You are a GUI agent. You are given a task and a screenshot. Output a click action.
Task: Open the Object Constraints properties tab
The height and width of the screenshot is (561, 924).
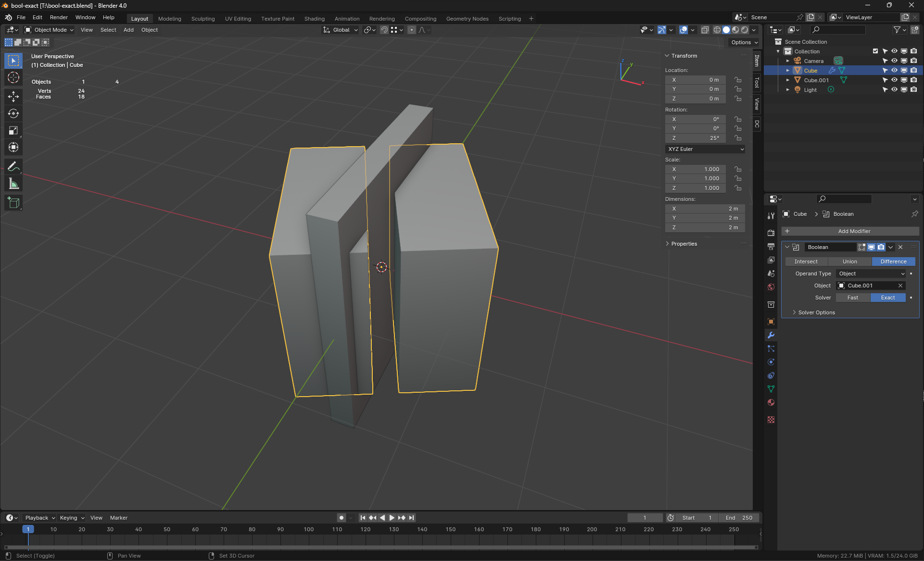pos(771,375)
